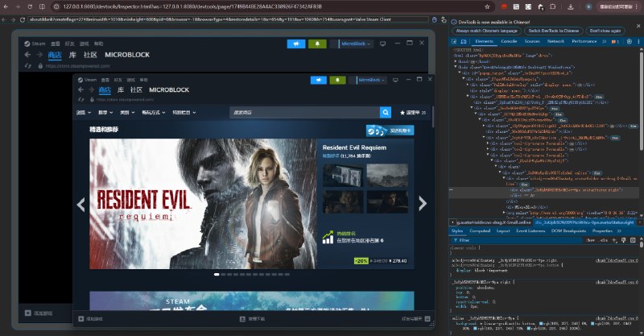Open DevTools settings gear
The width and height of the screenshot is (644, 336).
click(630, 42)
